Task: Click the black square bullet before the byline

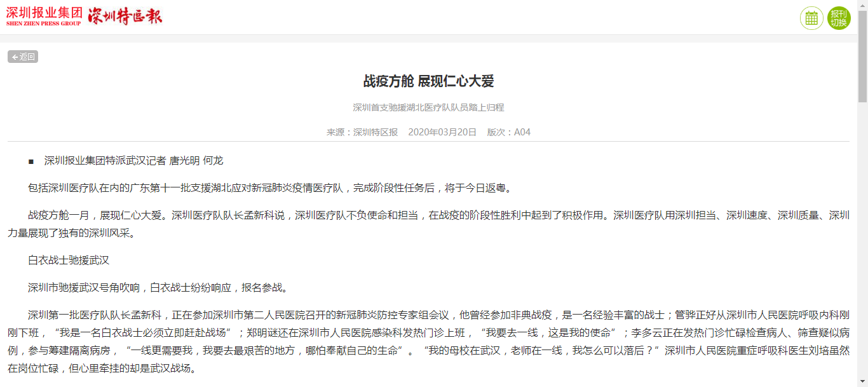Action: point(31,161)
